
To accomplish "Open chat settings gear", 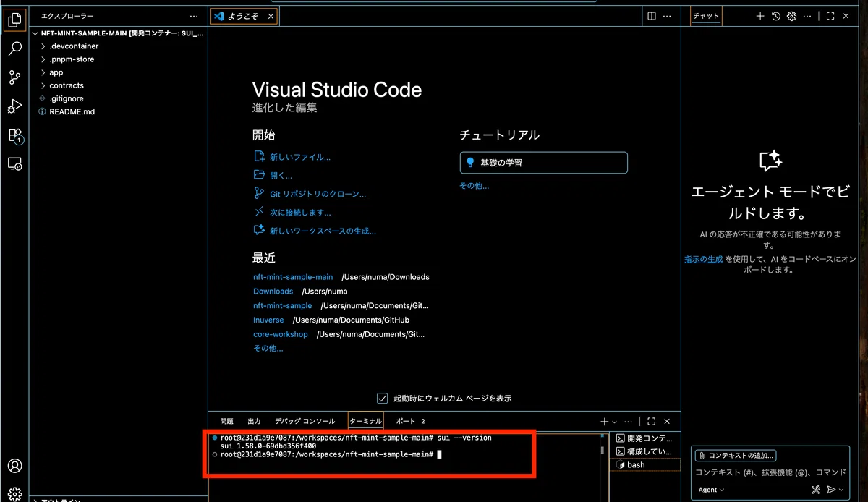I will click(x=791, y=16).
